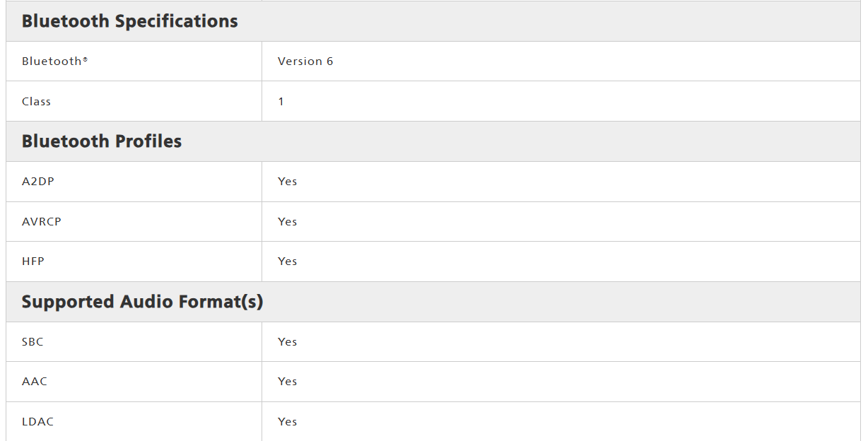868x441 pixels.
Task: Click the Class row label
Action: [36, 102]
